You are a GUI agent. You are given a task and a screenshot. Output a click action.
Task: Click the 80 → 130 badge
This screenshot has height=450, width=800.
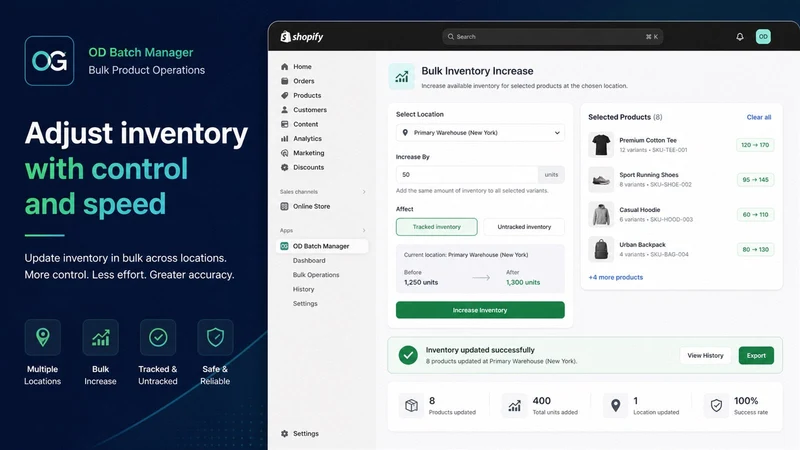[x=755, y=249]
